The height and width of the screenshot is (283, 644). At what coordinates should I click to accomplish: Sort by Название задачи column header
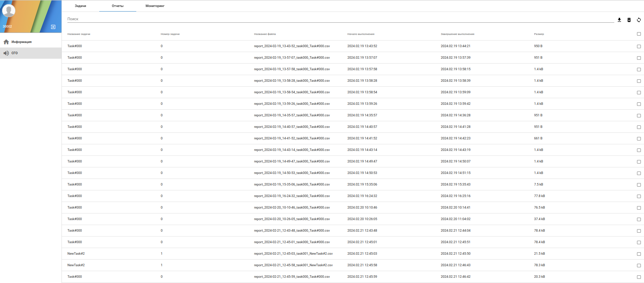(x=79, y=34)
